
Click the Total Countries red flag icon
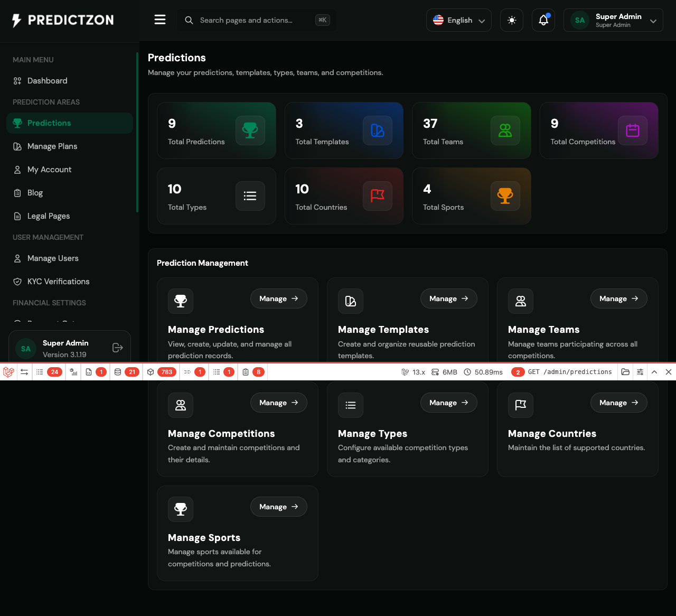[x=378, y=196]
